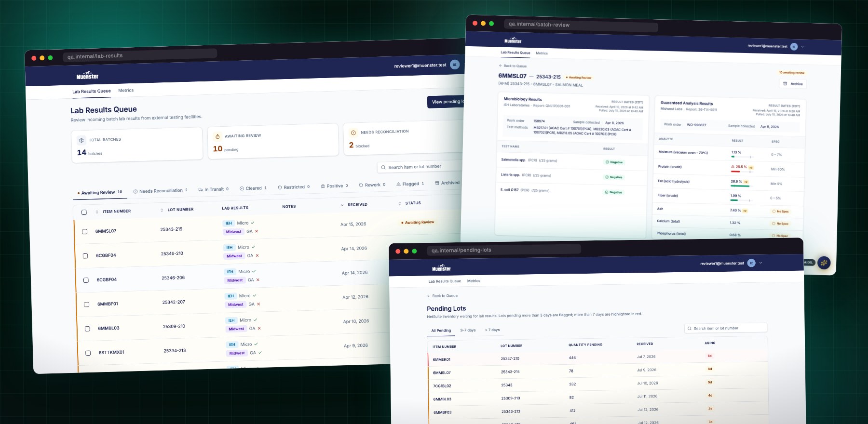Viewport: 868px width, 424px height.
Task: Click the Fiber 1.99 % result bar
Action: 742,200
